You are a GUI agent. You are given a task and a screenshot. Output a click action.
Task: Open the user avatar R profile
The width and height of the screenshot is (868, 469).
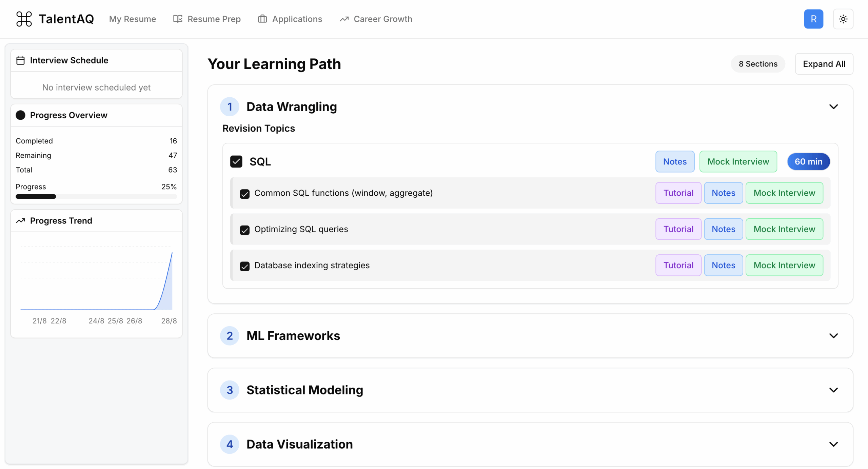coord(813,19)
